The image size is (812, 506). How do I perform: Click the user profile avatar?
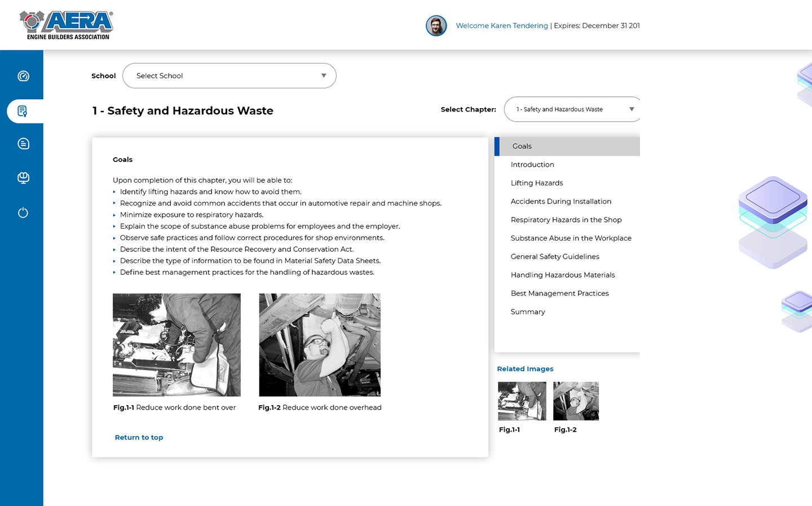[436, 26]
